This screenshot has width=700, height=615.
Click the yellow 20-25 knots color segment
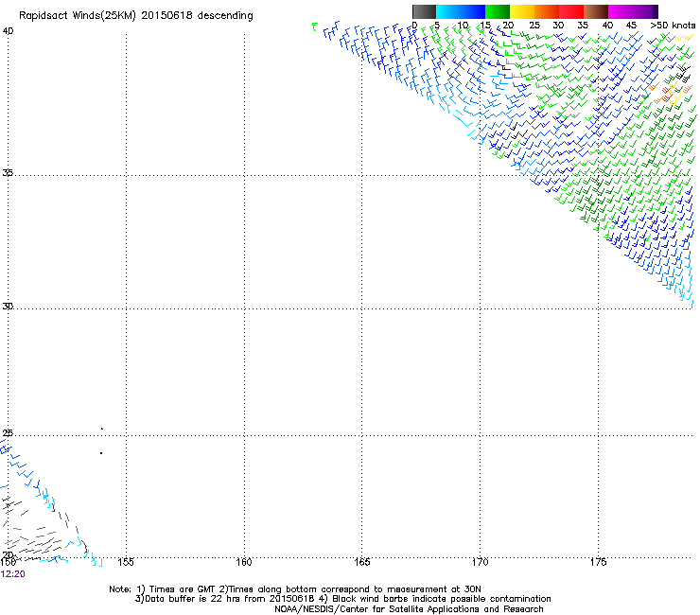click(522, 11)
